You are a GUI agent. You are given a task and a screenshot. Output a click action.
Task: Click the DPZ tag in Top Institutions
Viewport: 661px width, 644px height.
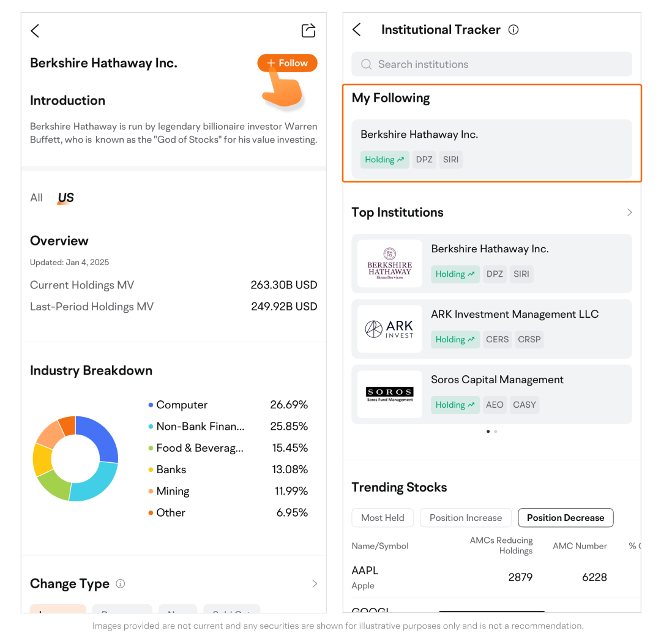coord(495,274)
